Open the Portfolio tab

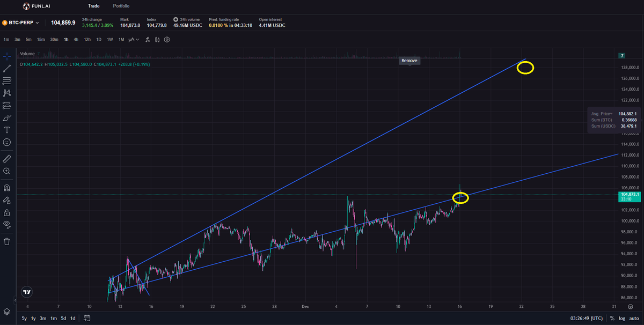121,6
